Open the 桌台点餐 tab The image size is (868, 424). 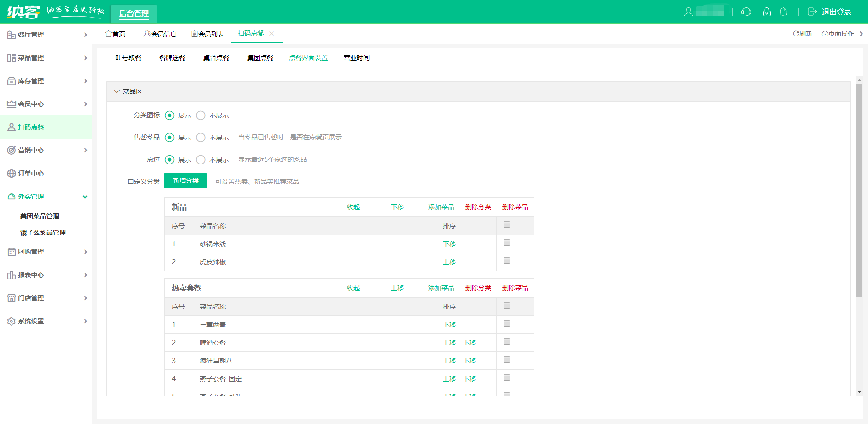coord(216,58)
